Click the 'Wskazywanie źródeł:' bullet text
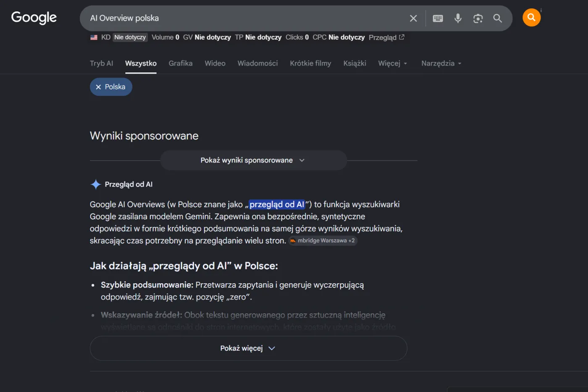 click(x=142, y=315)
